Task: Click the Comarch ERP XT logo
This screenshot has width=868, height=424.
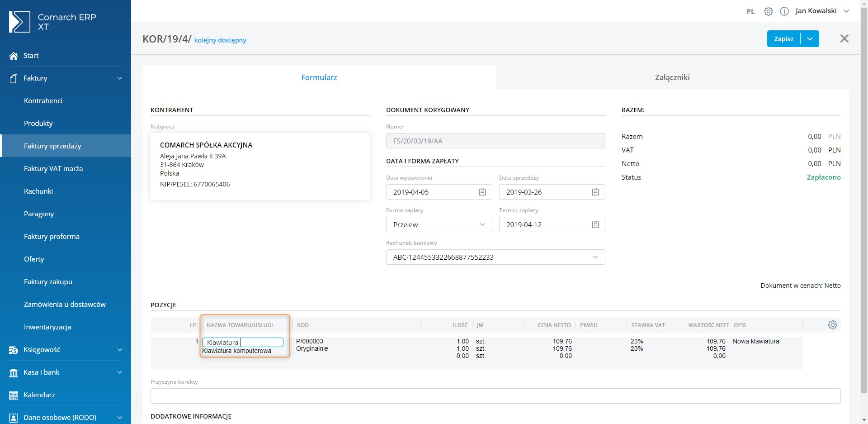Action: coord(19,22)
